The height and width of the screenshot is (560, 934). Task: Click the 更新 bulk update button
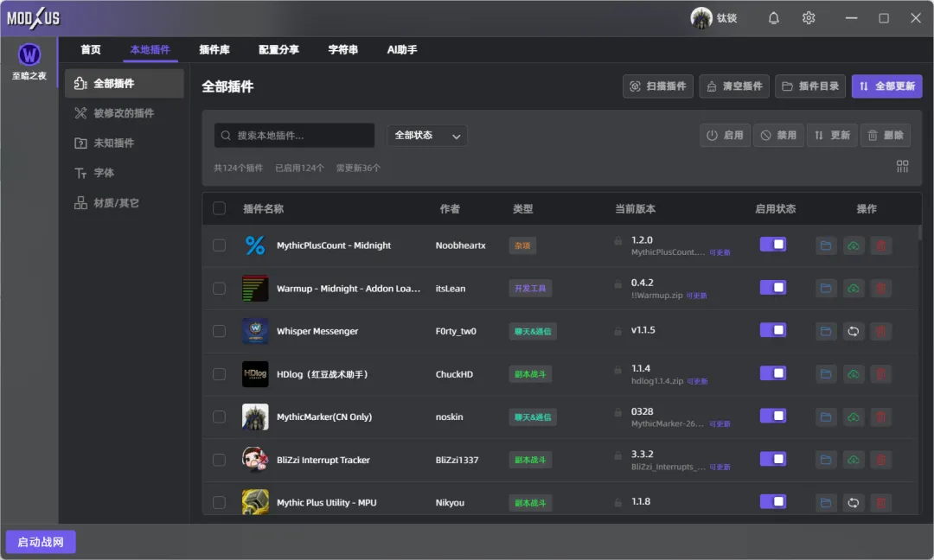(832, 135)
